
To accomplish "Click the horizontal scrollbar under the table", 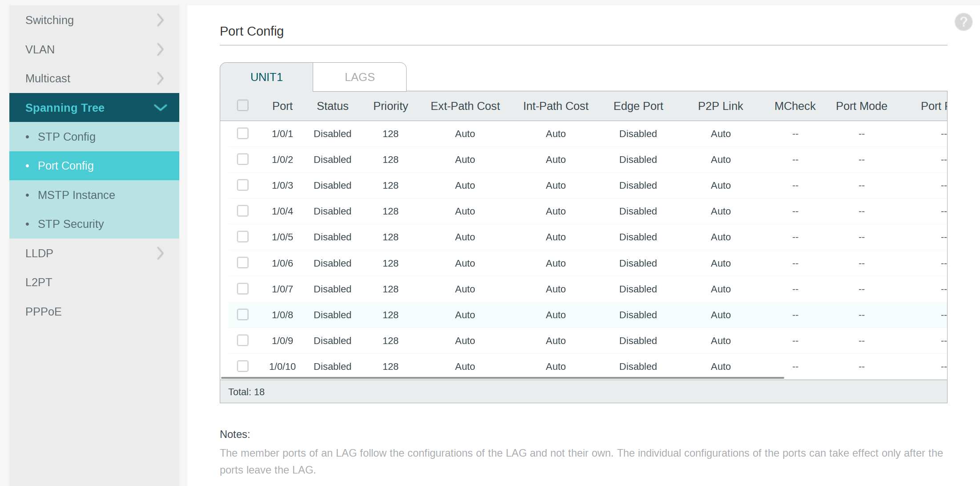I will point(502,378).
